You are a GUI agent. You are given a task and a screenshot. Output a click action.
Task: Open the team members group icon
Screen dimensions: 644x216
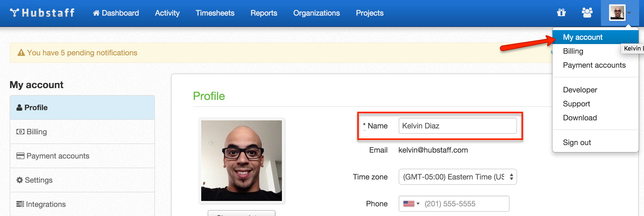[x=587, y=13]
